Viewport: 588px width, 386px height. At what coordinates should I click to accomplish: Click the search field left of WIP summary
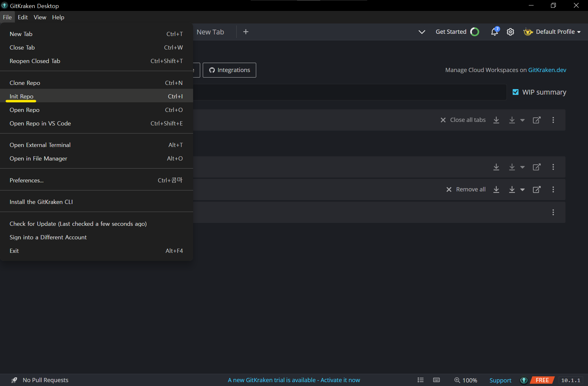(x=350, y=92)
